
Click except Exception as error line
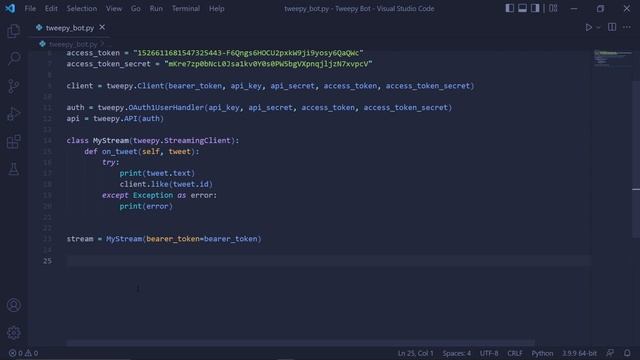point(160,195)
